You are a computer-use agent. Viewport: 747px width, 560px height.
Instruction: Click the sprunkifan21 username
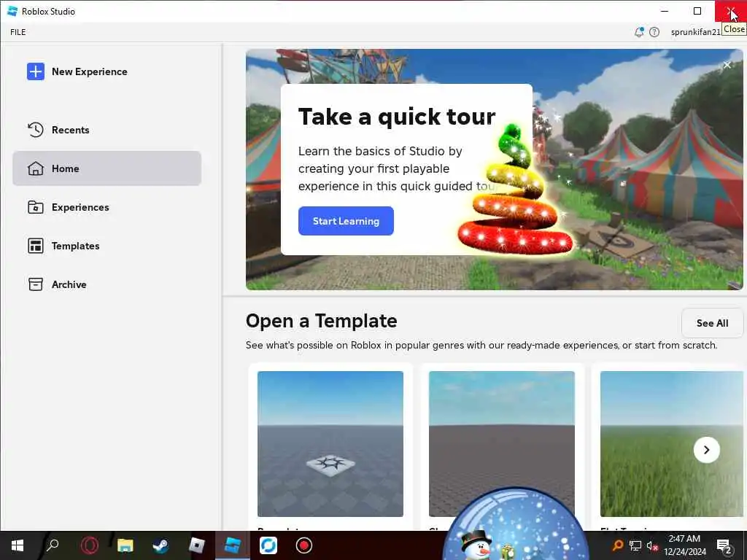pyautogui.click(x=695, y=32)
